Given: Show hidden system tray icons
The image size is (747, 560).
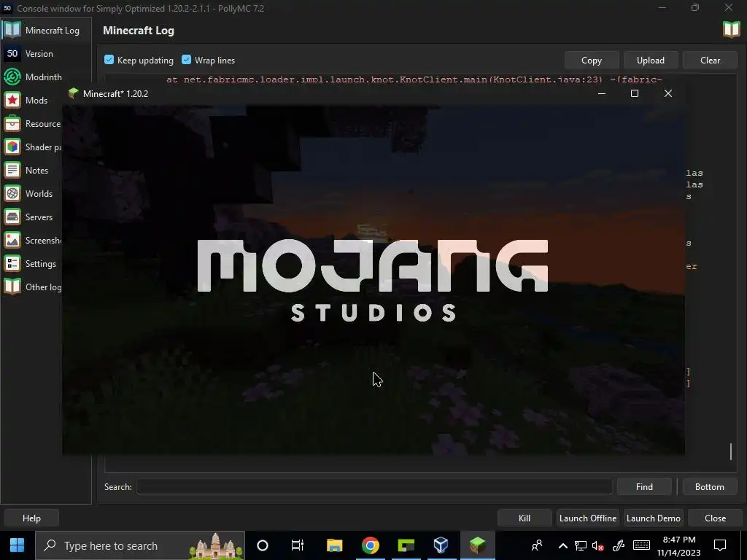Looking at the screenshot, I should 562,545.
